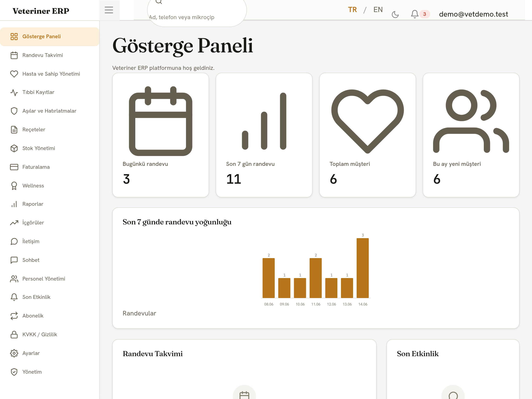532x399 pixels.
Task: Click the credit card icon for Faturalama
Action: point(14,167)
